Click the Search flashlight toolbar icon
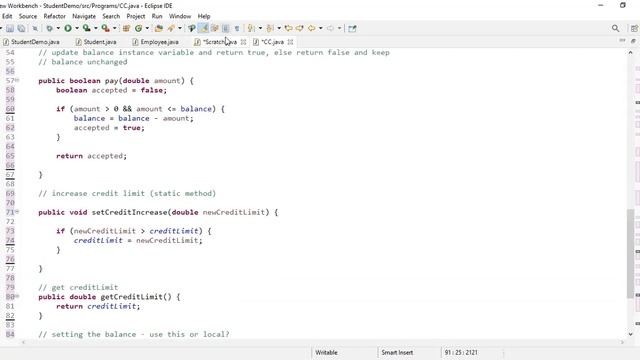The height and width of the screenshot is (360, 640). point(171,28)
